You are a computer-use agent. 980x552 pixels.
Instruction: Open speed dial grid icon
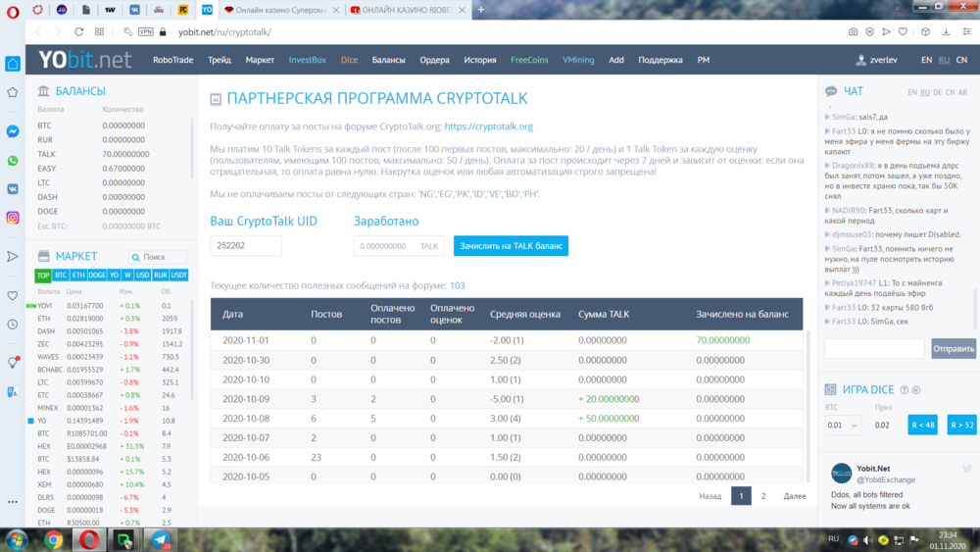[x=99, y=32]
